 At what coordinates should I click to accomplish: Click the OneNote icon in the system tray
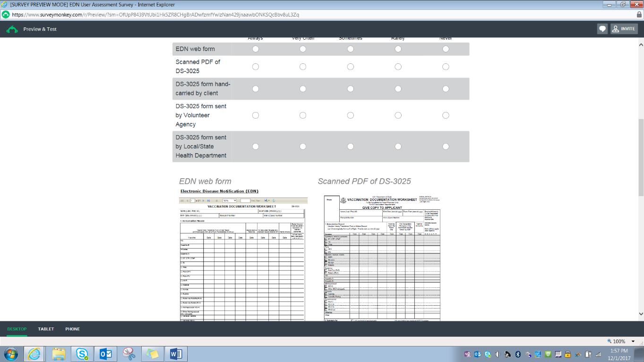[x=468, y=354]
